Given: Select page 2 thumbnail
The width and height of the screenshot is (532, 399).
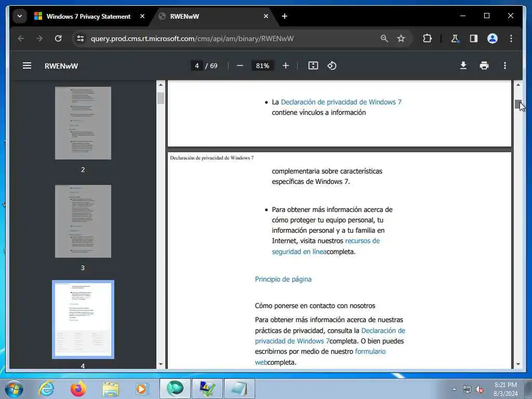Looking at the screenshot, I should [x=83, y=123].
